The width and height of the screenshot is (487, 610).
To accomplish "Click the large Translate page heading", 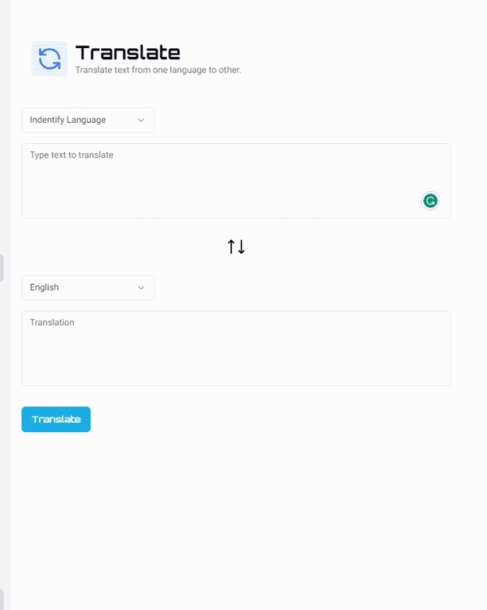I will click(x=128, y=53).
